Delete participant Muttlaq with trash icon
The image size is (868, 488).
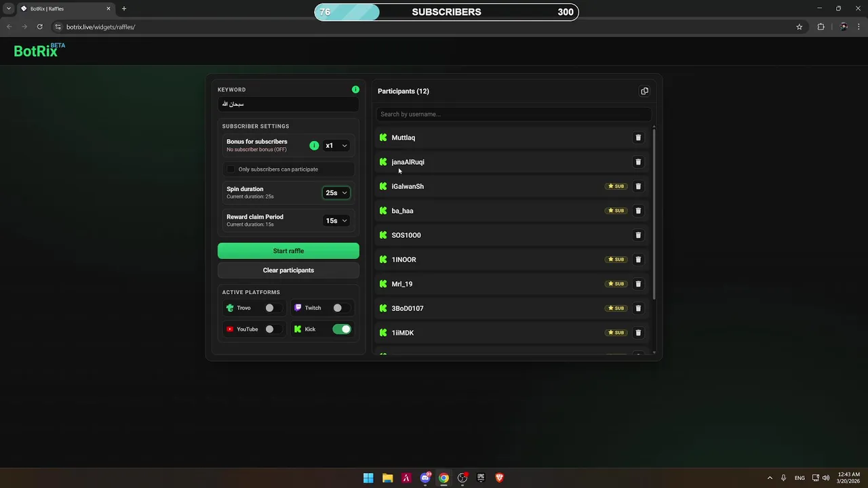(638, 138)
